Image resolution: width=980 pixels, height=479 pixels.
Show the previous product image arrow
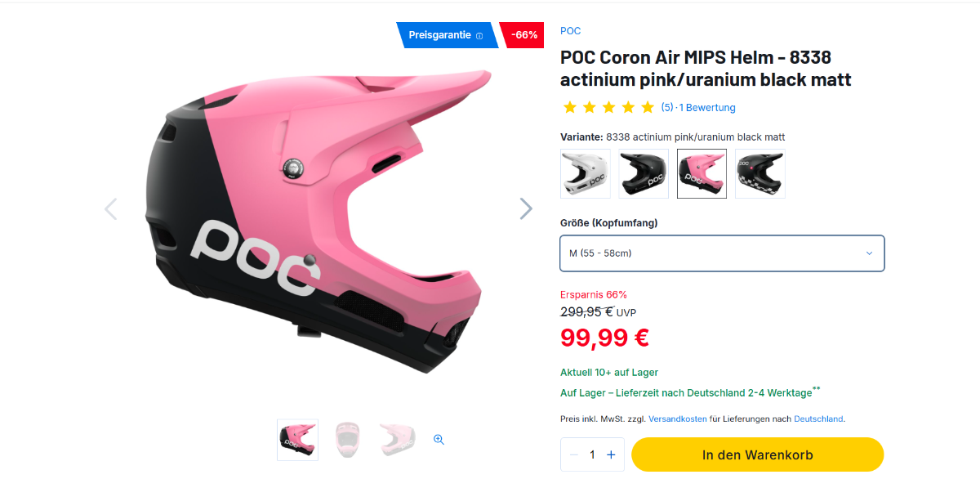click(x=111, y=208)
